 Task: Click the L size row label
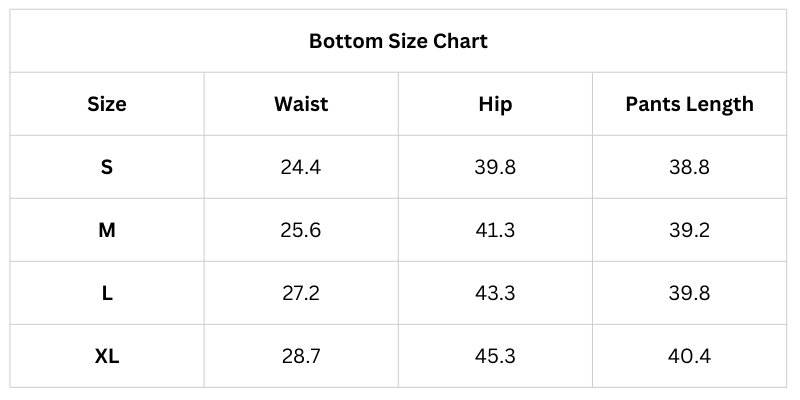click(107, 293)
